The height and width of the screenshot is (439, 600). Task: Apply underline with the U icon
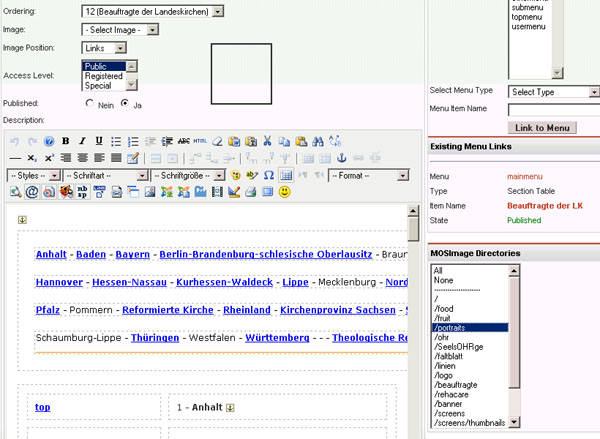point(99,141)
